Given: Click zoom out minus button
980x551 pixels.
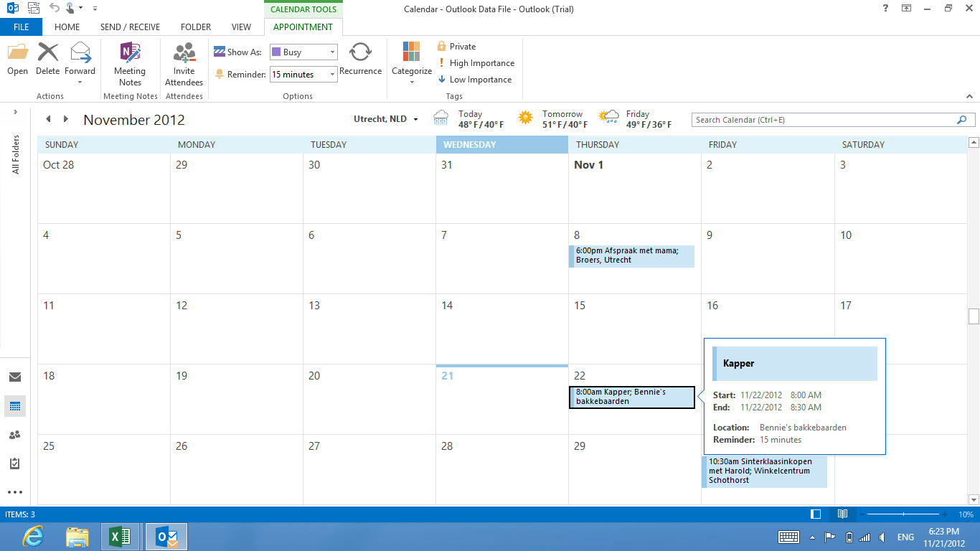Looking at the screenshot, I should coord(863,514).
